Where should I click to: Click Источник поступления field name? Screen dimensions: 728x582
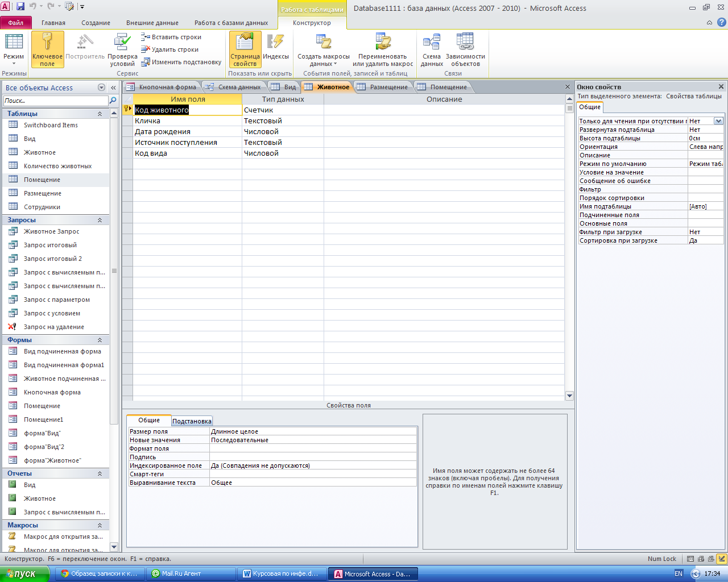188,142
